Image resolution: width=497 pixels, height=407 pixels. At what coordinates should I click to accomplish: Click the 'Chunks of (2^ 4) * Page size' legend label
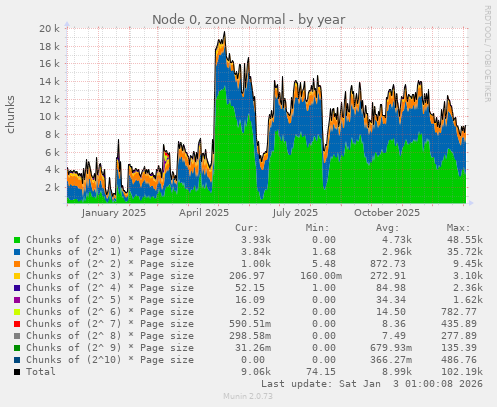point(110,288)
